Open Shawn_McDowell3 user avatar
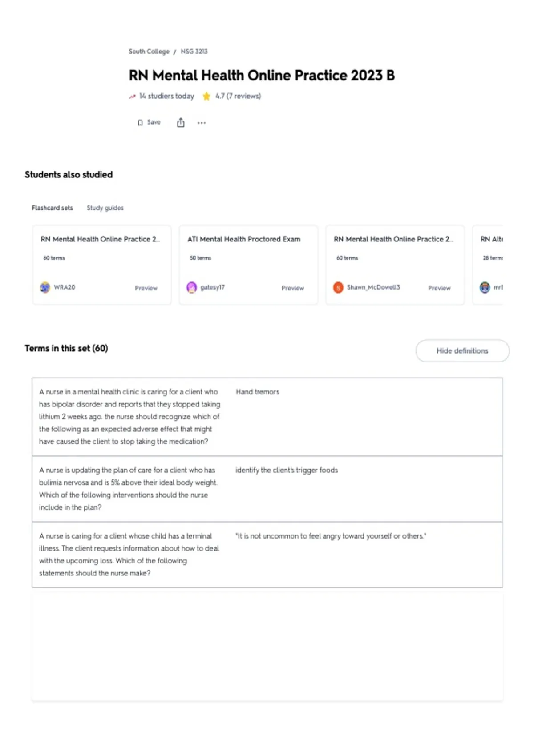Screen dimensions: 534x756 click(338, 287)
